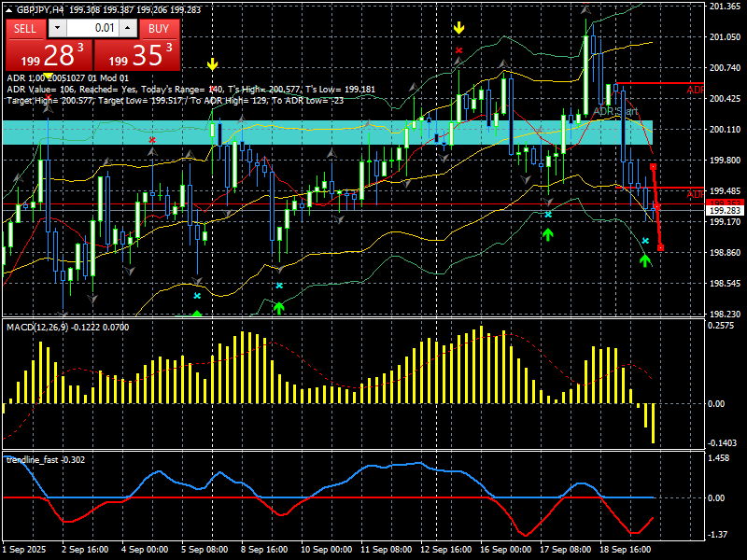Screen dimensions: 747x560
Task: Click the gray ADR Start label on the chart
Action: click(615, 111)
